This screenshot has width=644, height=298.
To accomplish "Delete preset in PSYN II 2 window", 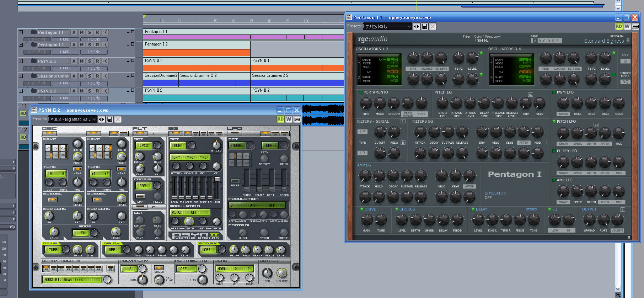I will click(118, 119).
